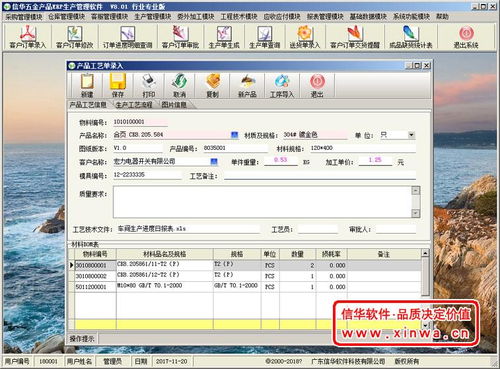
Task: Click 损耗率 column header
Action: (331, 254)
